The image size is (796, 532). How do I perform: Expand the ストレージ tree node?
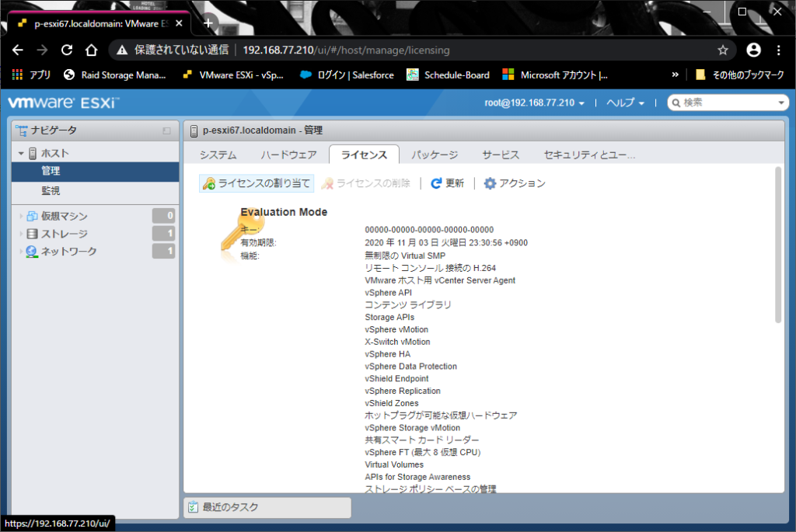point(21,234)
